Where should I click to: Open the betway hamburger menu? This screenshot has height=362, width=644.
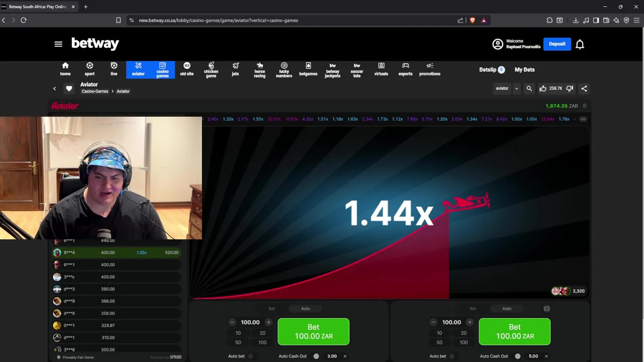pos(58,44)
